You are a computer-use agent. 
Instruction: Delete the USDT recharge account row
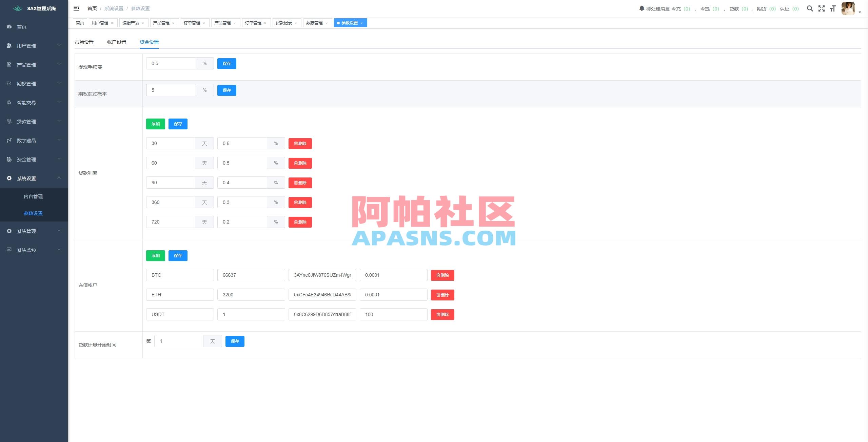[442, 314]
